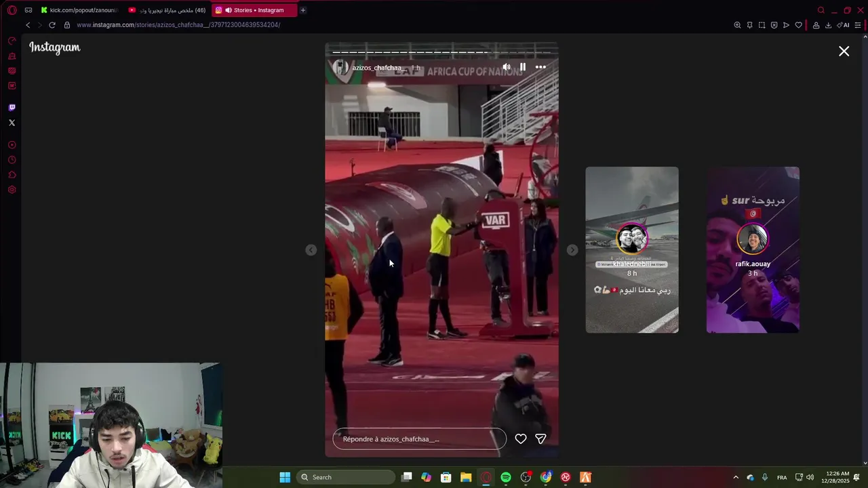Viewport: 868px width, 488px height.
Task: Open rafik.aouay story preview card
Action: pos(753,250)
